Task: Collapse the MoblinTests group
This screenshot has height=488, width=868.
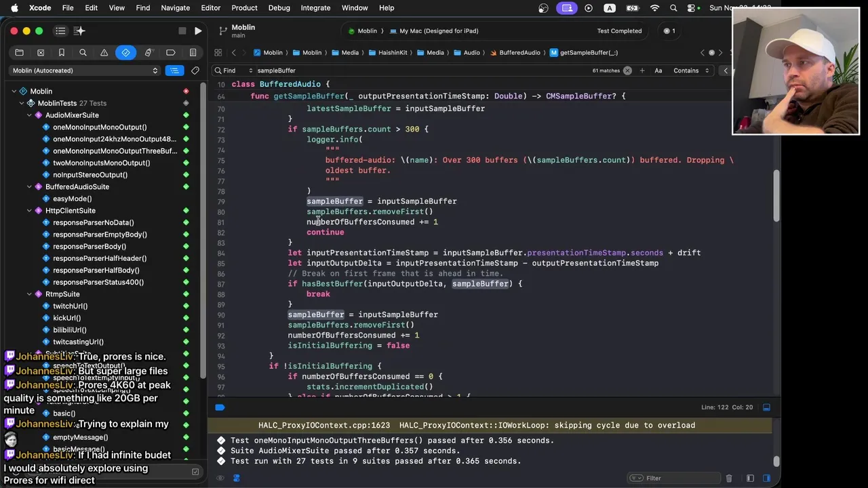Action: click(22, 103)
